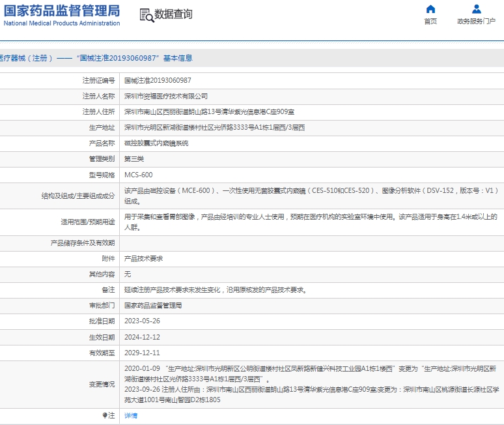504x425 pixels.
Task: Click the note bulb icon beside 注
Action: [105, 415]
